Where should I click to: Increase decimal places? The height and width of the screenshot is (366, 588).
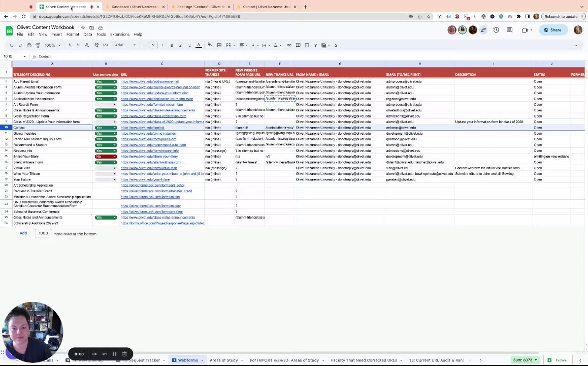96,45
